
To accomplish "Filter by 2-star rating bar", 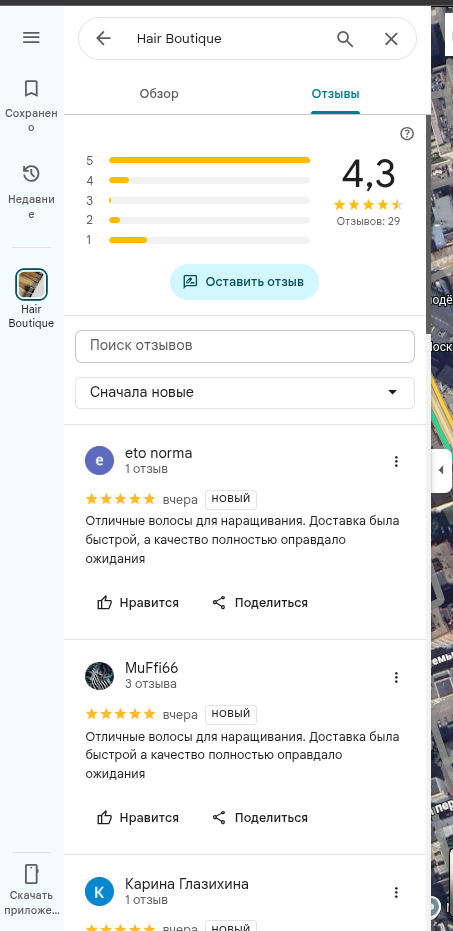I will [209, 220].
